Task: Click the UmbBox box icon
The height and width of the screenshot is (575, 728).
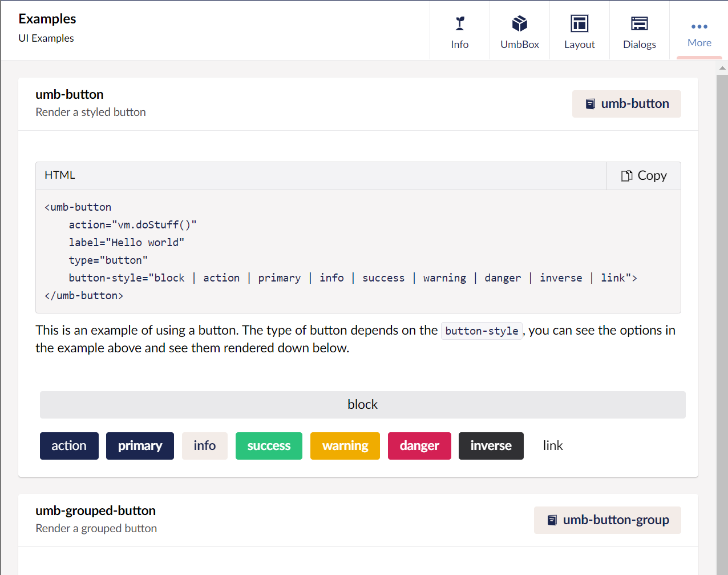Action: pos(520,23)
